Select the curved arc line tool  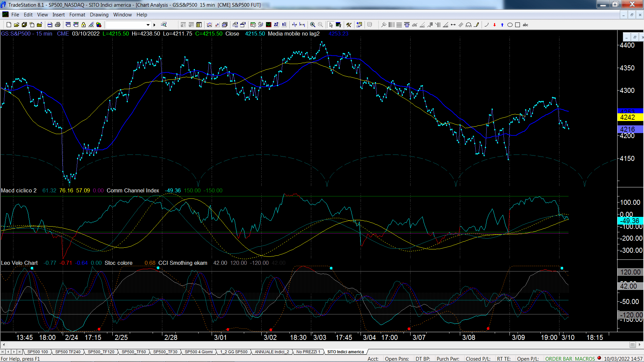(x=486, y=25)
